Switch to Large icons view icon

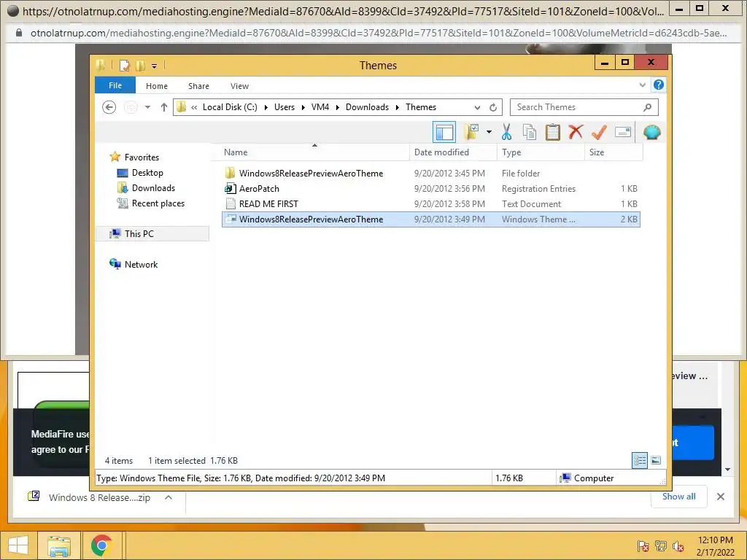pos(656,460)
